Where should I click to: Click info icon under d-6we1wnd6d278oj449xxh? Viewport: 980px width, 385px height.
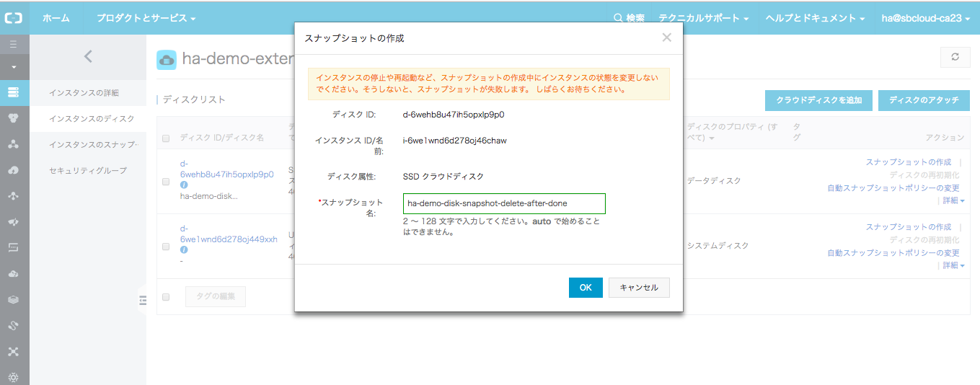point(184,249)
